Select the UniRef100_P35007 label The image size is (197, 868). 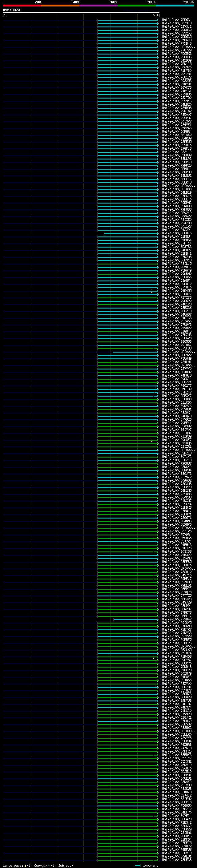(177, 115)
